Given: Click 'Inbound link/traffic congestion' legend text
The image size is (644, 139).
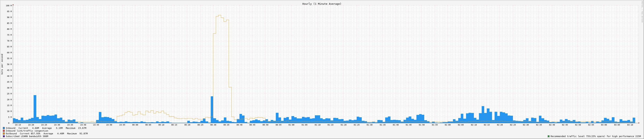Looking at the screenshot, I should (x=27, y=131).
